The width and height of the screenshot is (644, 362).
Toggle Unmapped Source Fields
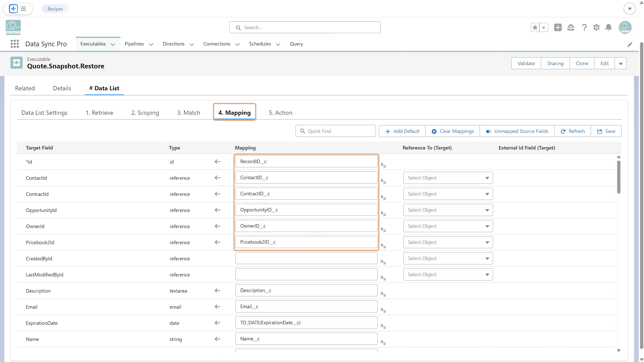(517, 131)
